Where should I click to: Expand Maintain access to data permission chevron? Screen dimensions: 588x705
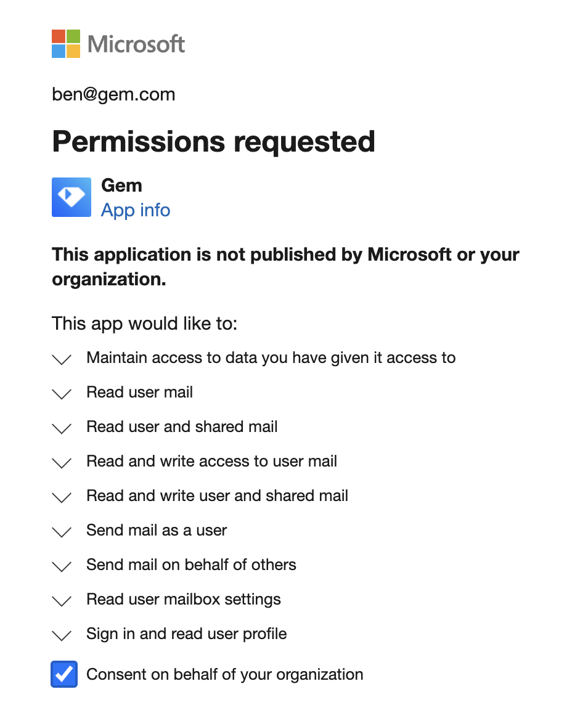coord(62,359)
